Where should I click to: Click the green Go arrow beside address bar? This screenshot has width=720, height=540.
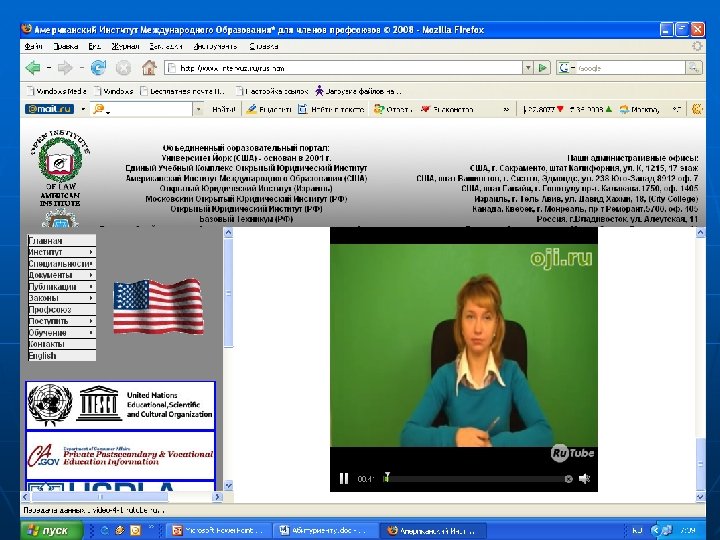pos(543,68)
